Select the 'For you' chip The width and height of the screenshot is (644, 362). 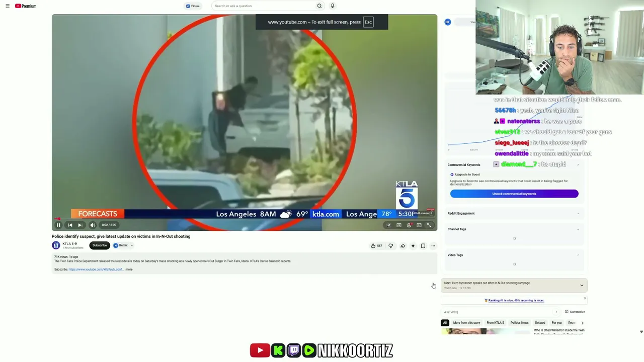click(x=556, y=323)
